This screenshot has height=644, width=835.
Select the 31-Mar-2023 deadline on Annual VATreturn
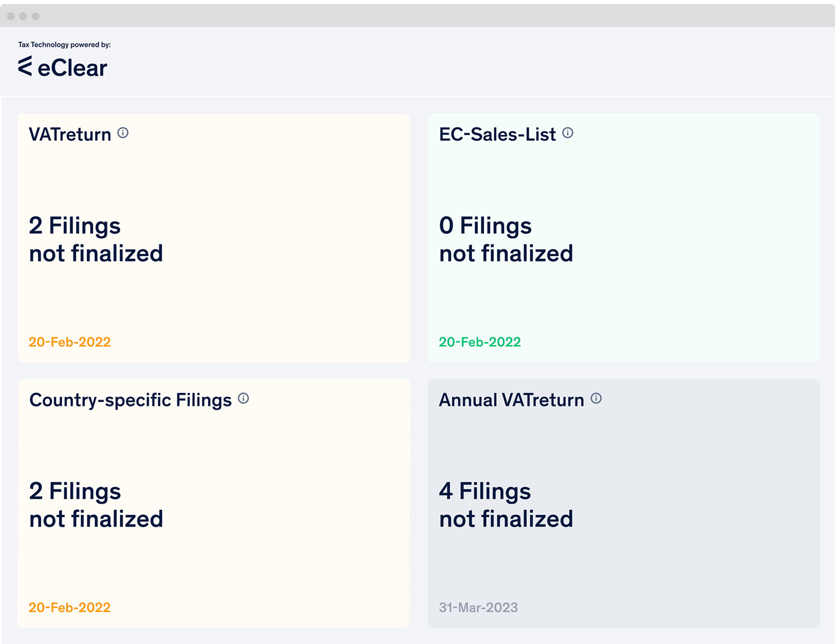(478, 607)
